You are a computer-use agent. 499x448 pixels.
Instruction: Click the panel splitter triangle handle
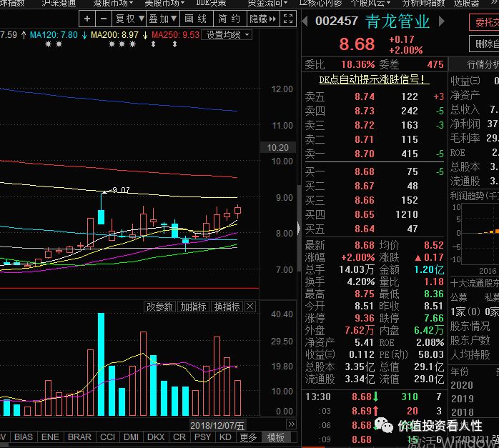click(x=299, y=228)
